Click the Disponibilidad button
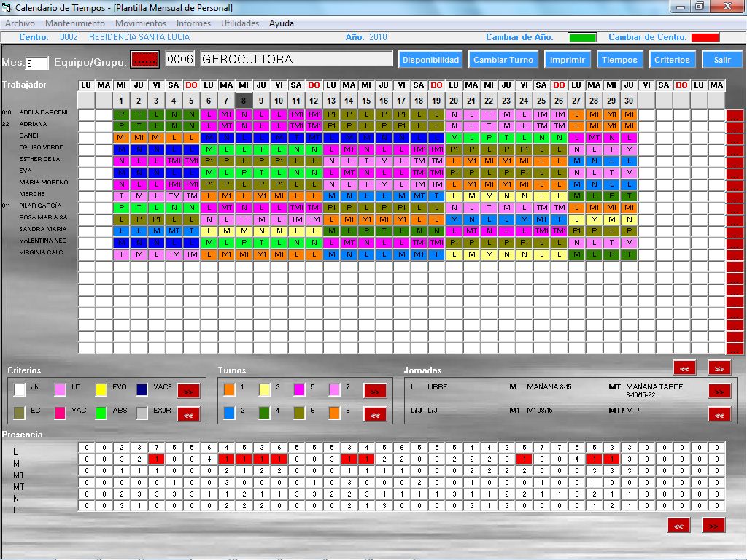Screen dimensions: 747x560 431,60
